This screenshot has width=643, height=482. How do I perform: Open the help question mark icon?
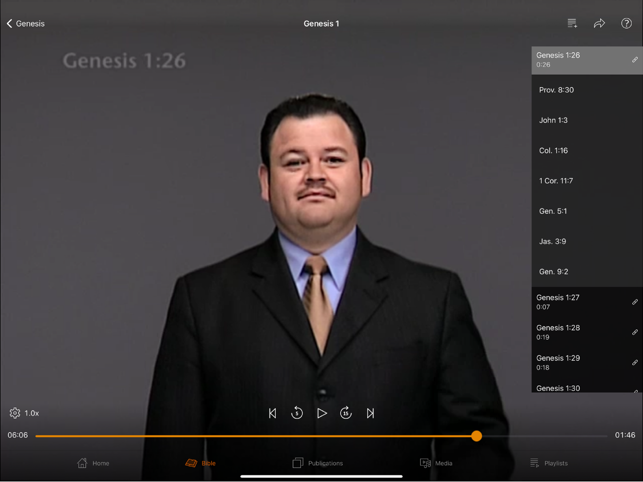click(x=626, y=23)
